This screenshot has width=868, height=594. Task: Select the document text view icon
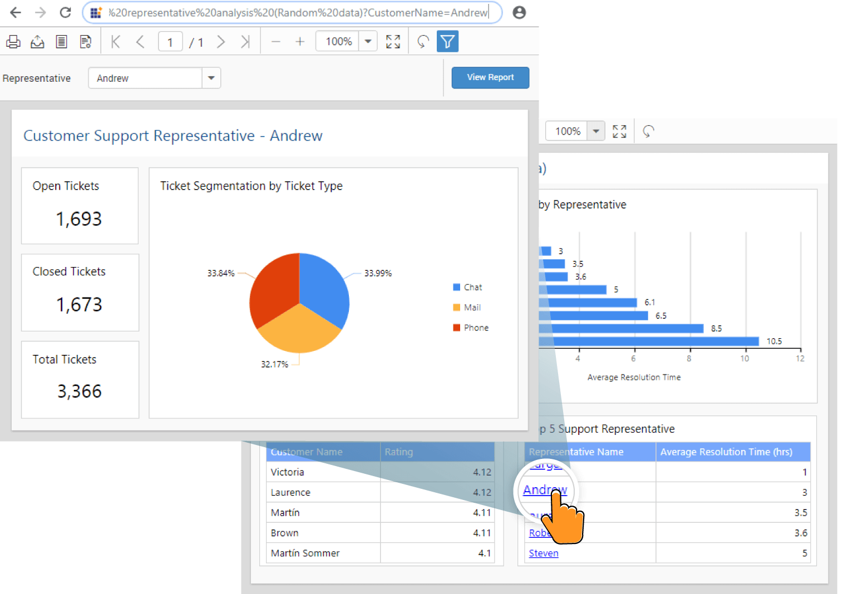tap(61, 41)
